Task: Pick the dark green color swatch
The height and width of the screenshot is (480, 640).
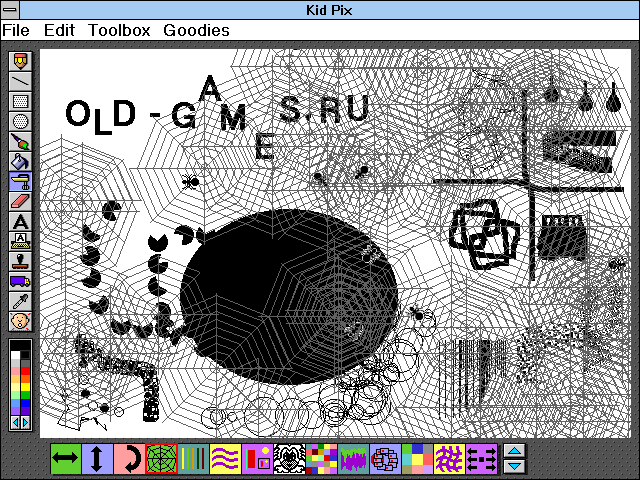Action: [25, 395]
